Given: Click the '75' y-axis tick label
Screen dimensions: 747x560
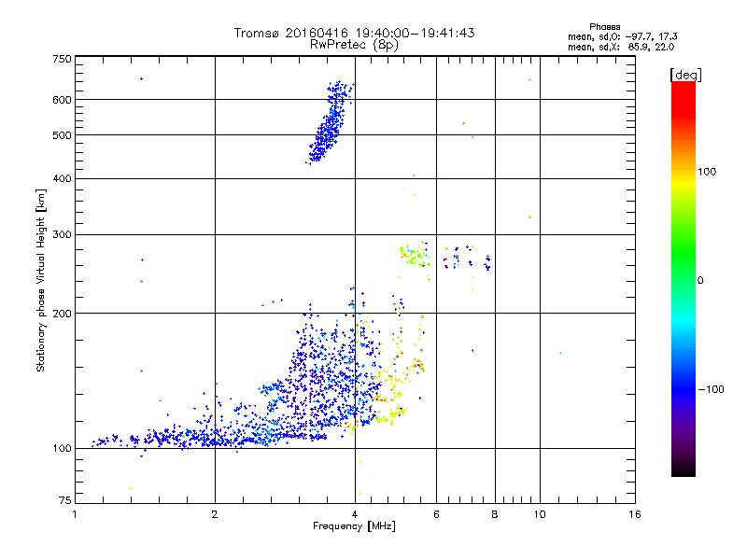Looking at the screenshot, I should coord(65,500).
